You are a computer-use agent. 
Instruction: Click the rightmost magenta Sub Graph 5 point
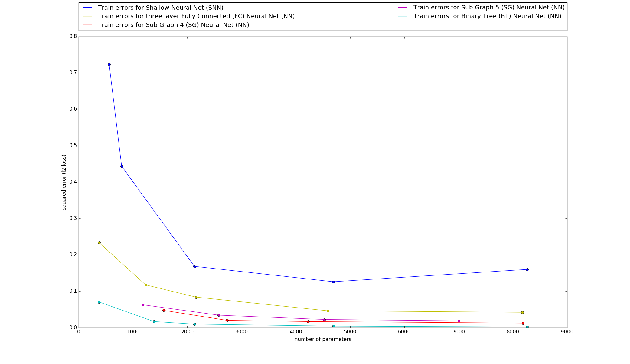[x=459, y=321]
